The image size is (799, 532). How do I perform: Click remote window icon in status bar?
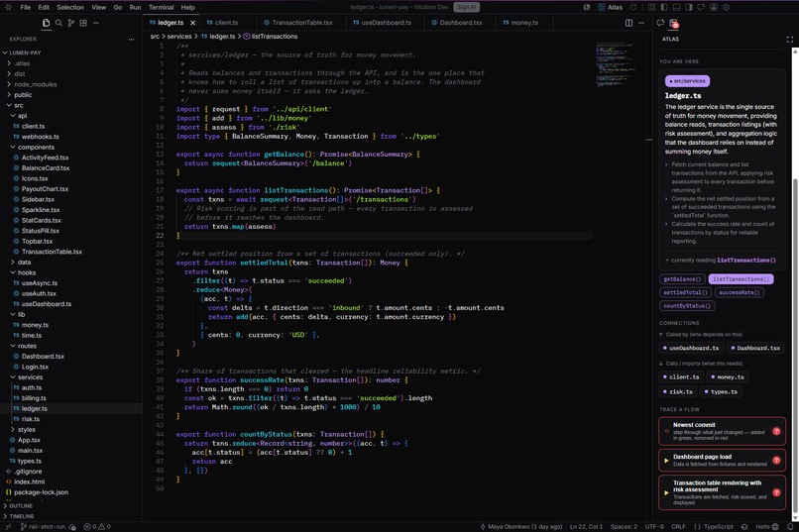tap(8, 527)
